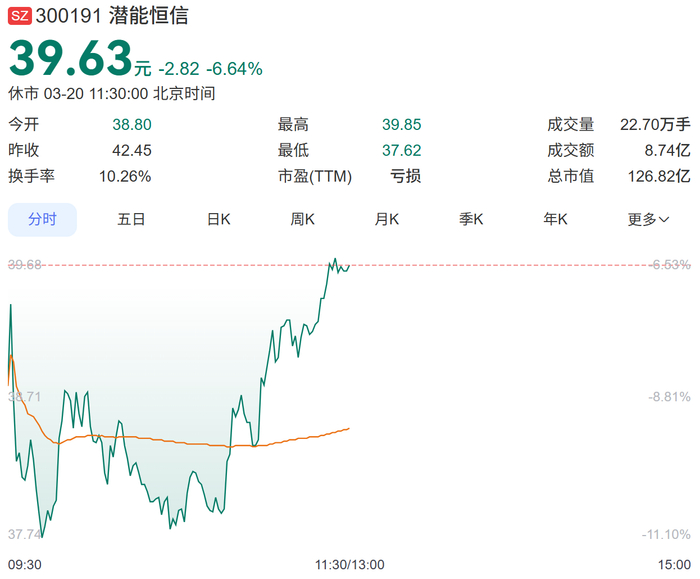Click the 09:30 time axis label
The image size is (700, 579).
[25, 565]
